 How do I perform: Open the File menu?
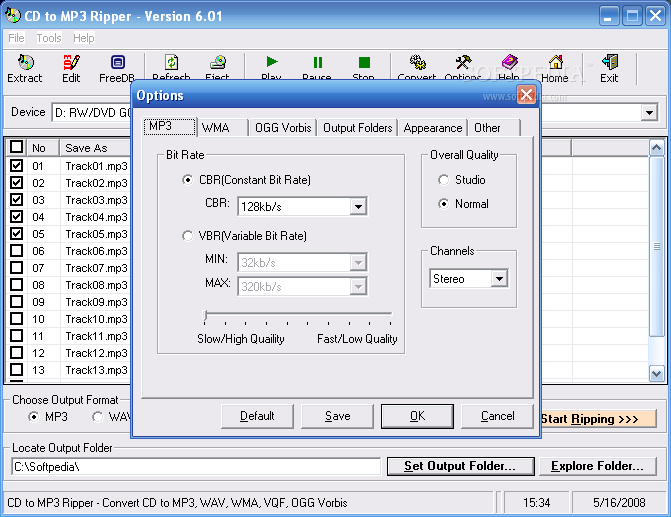(x=16, y=38)
